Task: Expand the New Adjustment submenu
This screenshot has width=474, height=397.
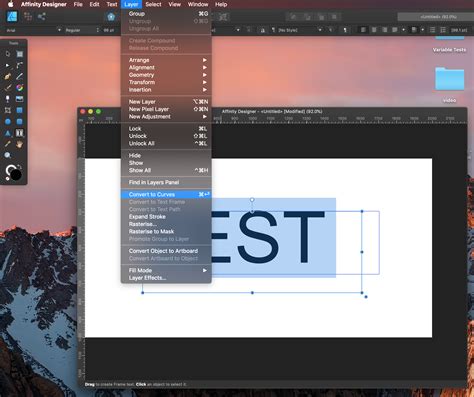Action: [167, 117]
